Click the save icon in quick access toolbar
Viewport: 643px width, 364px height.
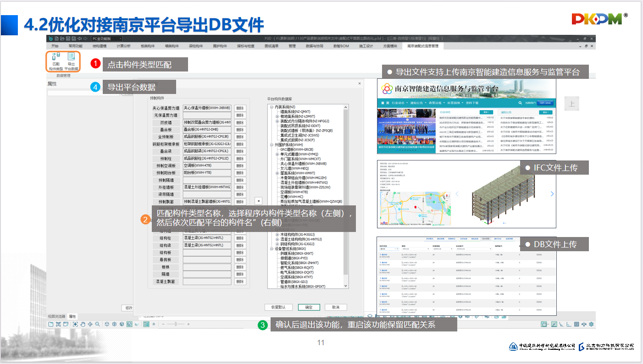click(x=67, y=39)
